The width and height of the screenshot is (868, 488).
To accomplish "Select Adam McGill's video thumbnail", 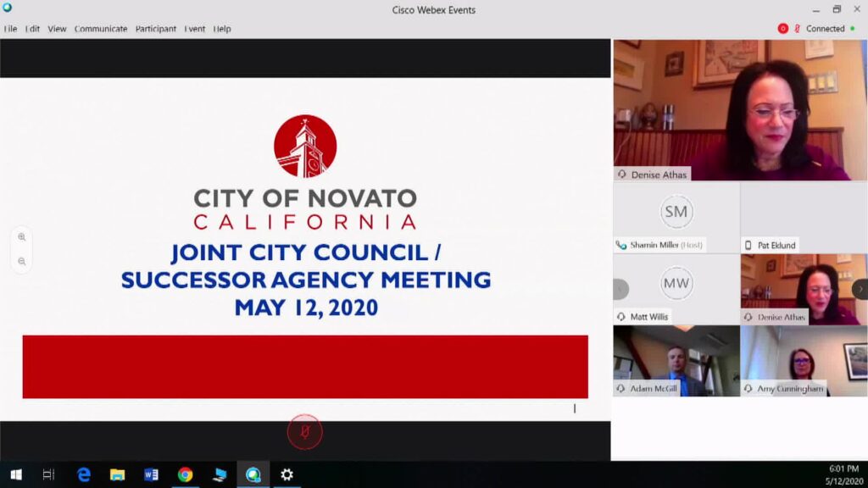I will pos(676,360).
